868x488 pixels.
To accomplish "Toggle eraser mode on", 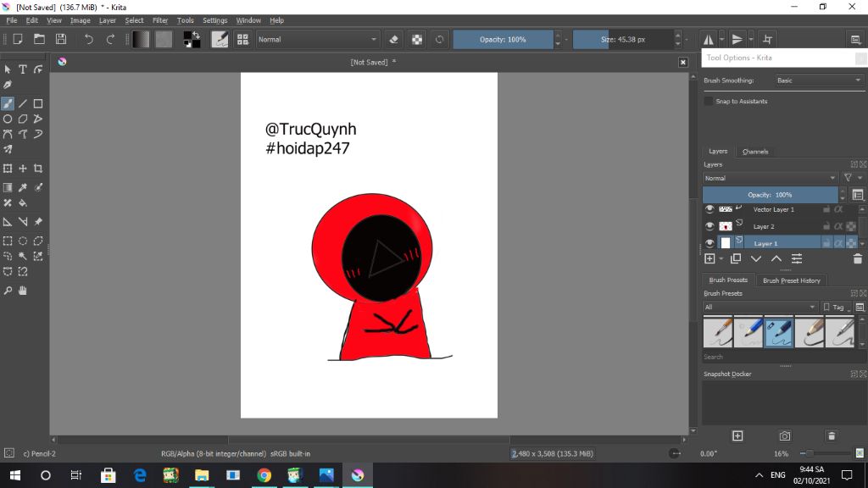I will [393, 39].
